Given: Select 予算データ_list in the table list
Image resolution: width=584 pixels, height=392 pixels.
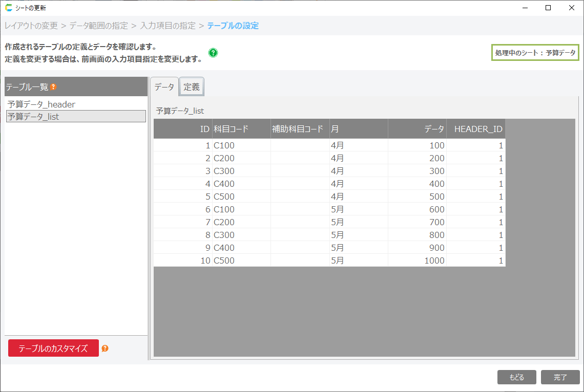Looking at the screenshot, I should tap(34, 117).
